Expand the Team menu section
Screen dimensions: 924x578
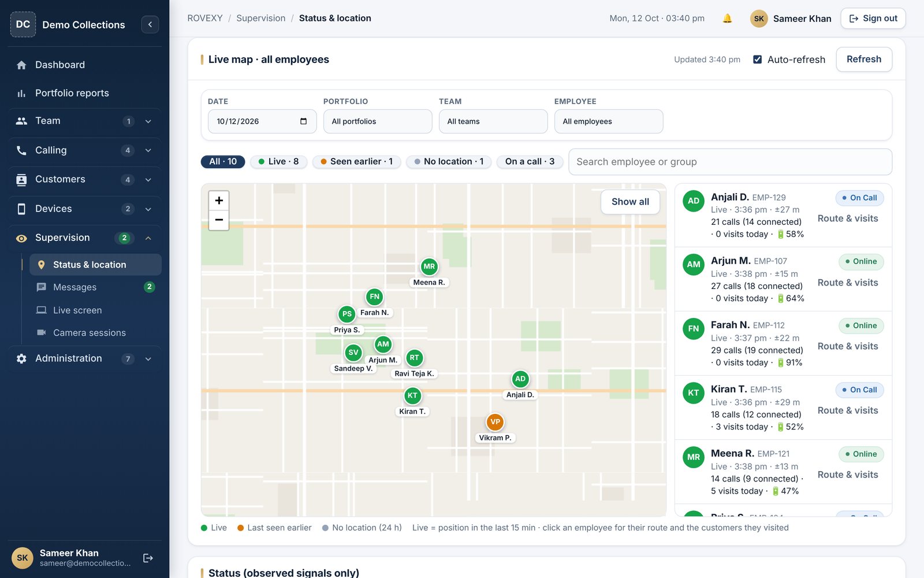click(85, 121)
